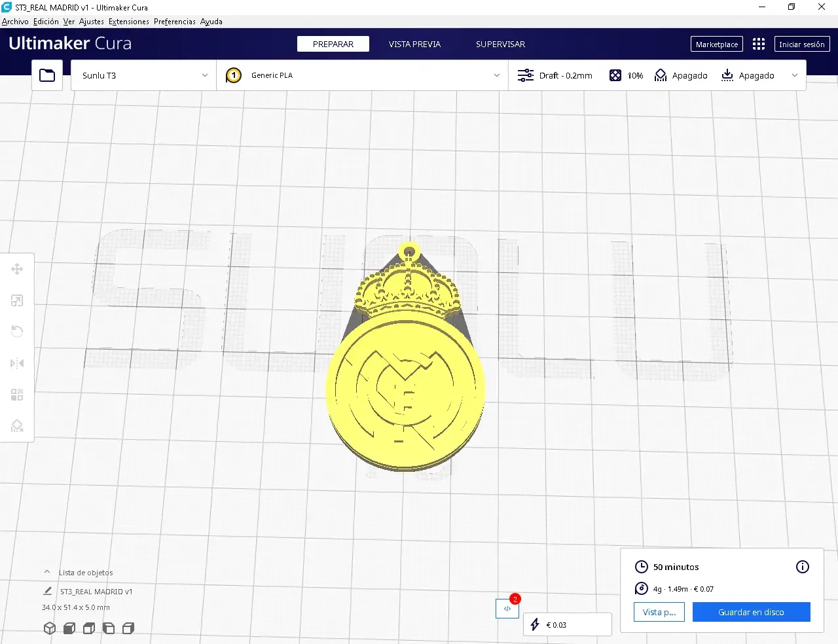The width and height of the screenshot is (838, 644).
Task: Open file folder icon button
Action: click(47, 75)
